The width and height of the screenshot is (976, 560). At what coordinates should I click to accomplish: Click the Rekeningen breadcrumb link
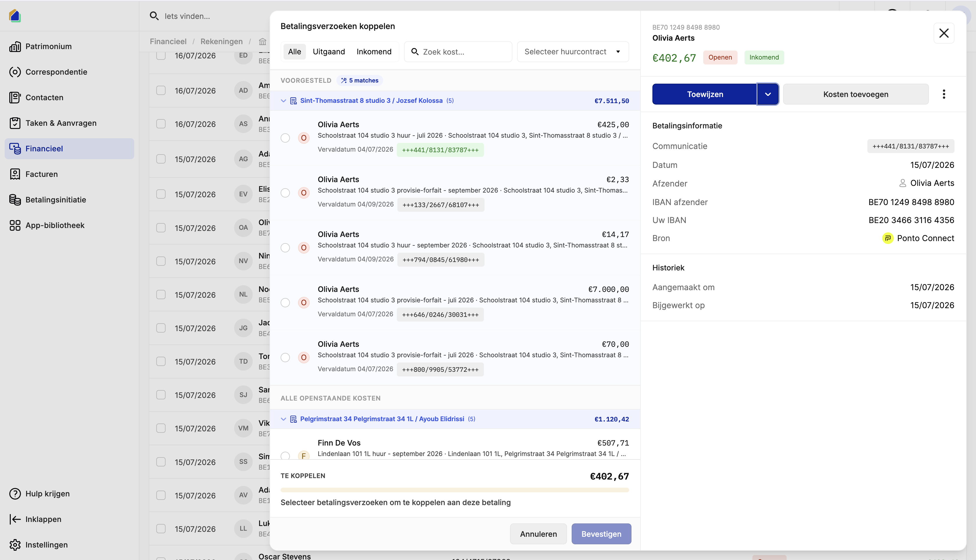click(222, 42)
